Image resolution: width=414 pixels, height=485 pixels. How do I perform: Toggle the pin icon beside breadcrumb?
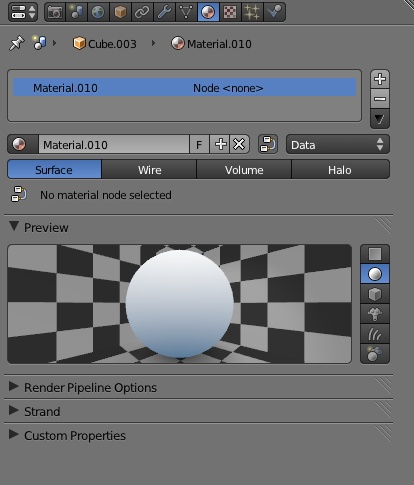point(17,43)
